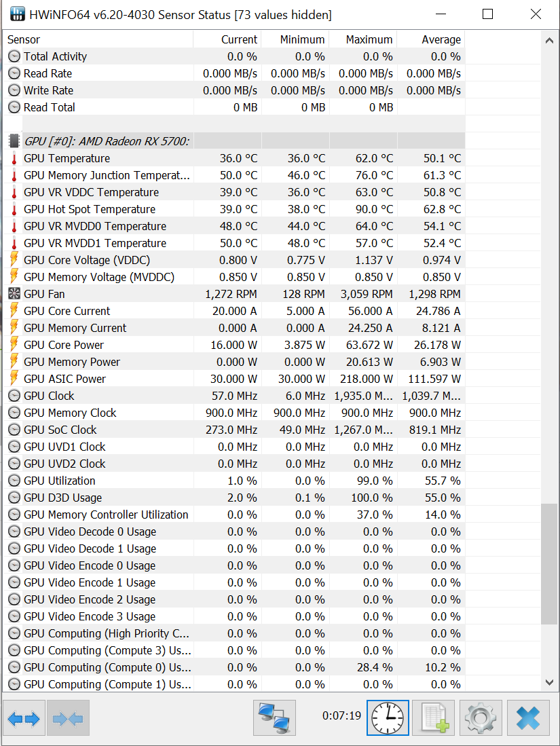Click the 218.000 W maximum ASIC power value

(367, 379)
